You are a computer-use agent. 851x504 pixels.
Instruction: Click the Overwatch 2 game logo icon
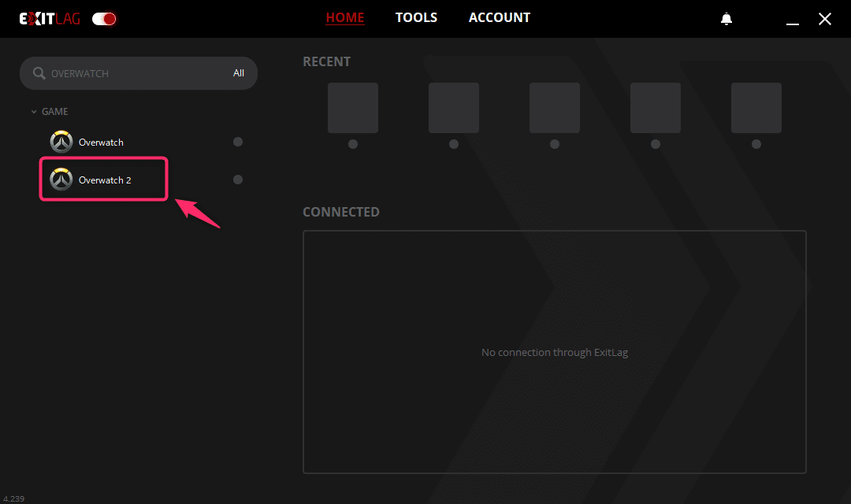click(61, 179)
